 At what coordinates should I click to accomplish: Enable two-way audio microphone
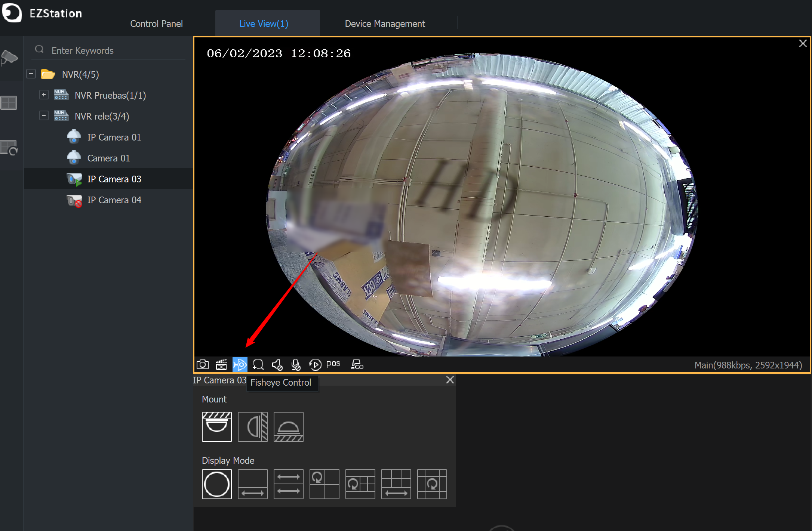[296, 364]
